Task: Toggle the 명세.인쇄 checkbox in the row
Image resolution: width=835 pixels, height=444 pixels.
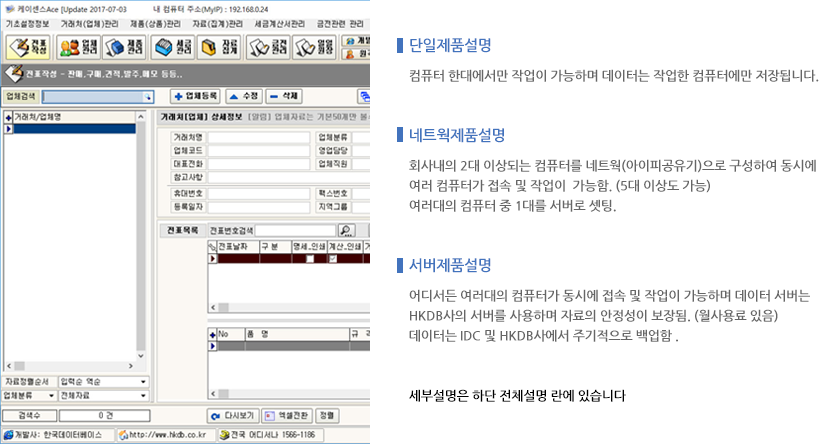Action: pos(310,259)
